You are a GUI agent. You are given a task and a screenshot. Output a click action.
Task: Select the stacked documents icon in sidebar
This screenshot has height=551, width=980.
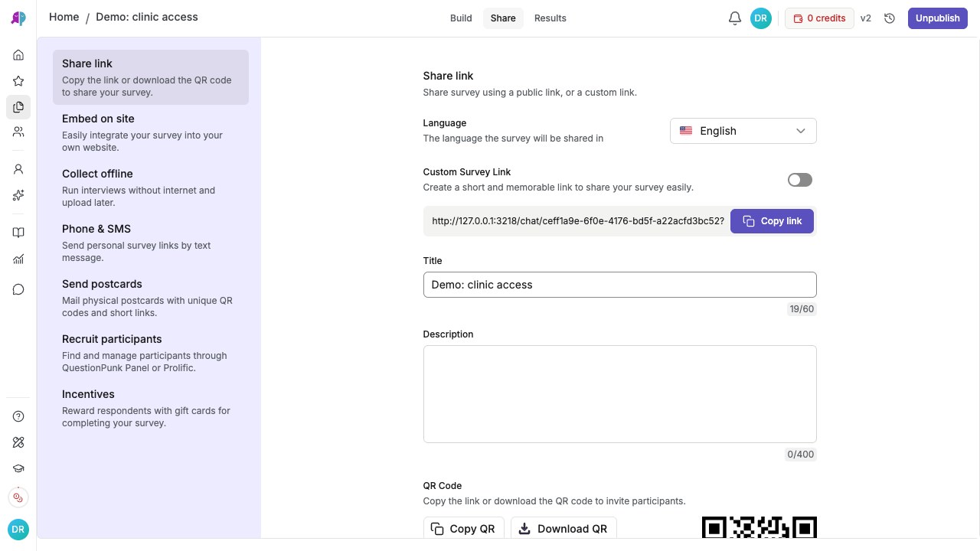pos(18,107)
